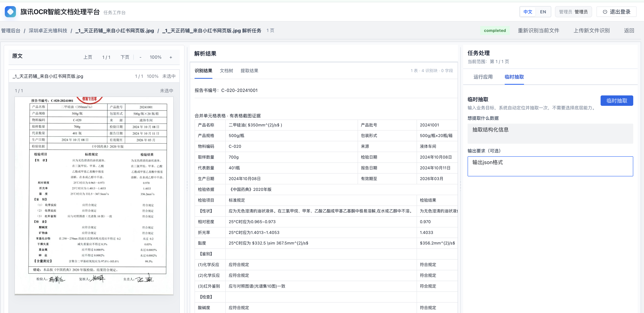This screenshot has width=644, height=313.
Task: Click the (3)红外鉴别 row label
Action: click(210, 286)
